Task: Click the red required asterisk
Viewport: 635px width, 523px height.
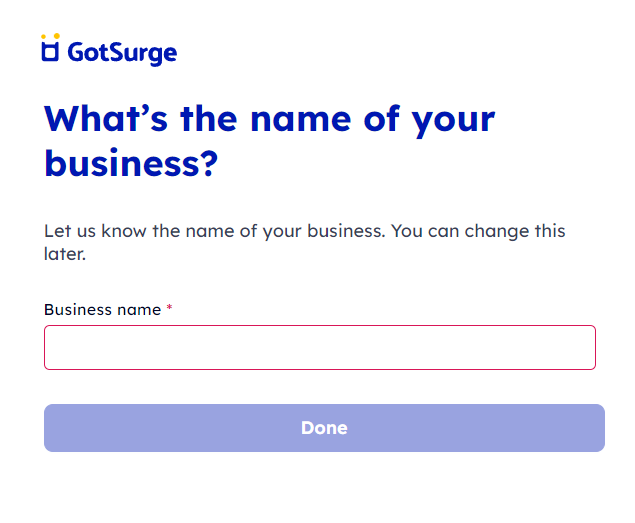Action: pyautogui.click(x=169, y=308)
